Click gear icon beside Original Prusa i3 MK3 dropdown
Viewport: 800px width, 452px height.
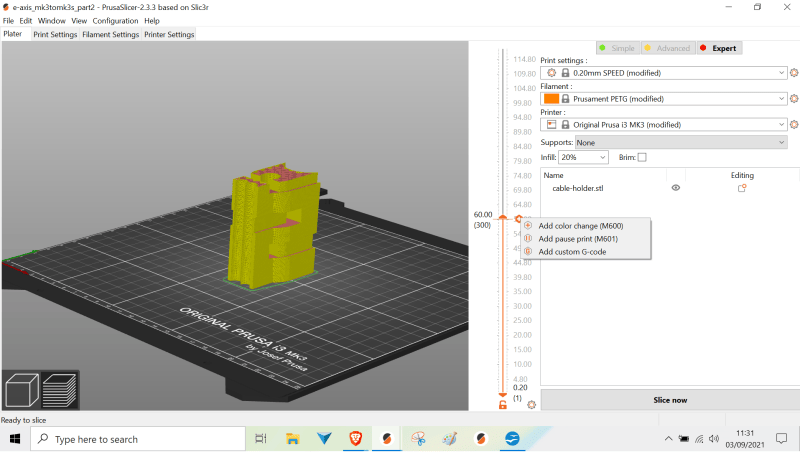coord(794,124)
